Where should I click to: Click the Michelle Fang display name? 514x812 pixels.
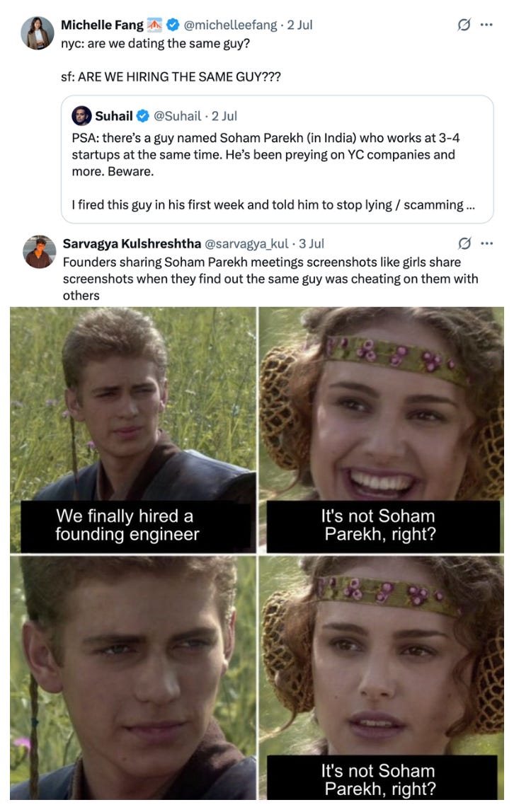pos(102,25)
